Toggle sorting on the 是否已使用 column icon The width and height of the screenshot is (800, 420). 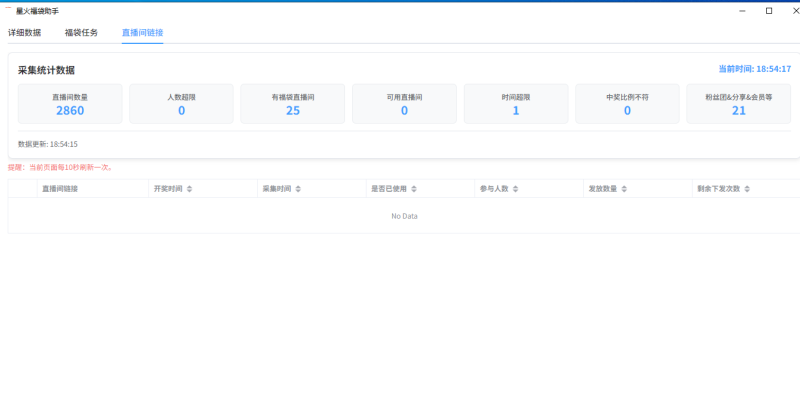414,188
